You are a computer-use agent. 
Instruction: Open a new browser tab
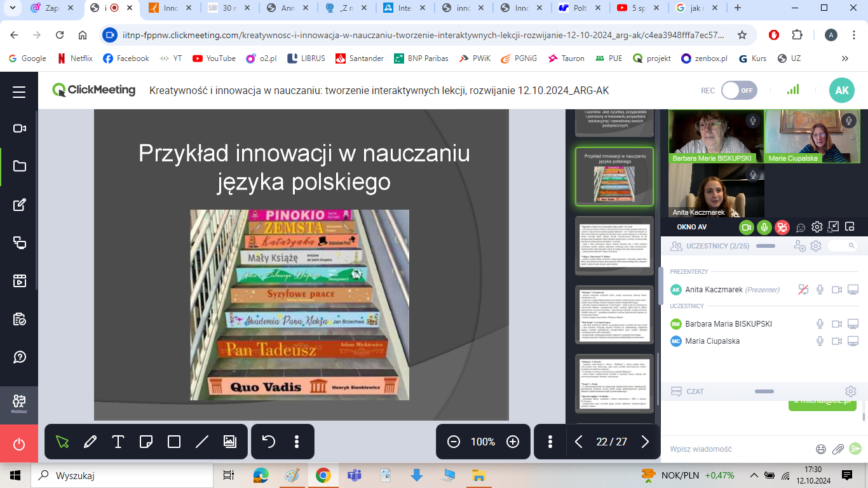(x=738, y=8)
